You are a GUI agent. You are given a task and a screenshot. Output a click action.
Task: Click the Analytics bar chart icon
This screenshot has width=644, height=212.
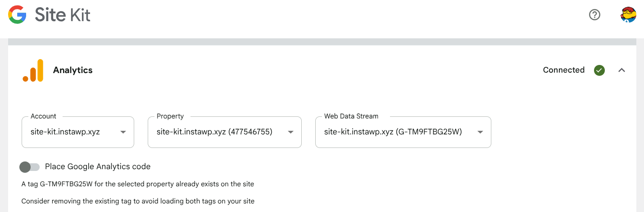click(33, 70)
